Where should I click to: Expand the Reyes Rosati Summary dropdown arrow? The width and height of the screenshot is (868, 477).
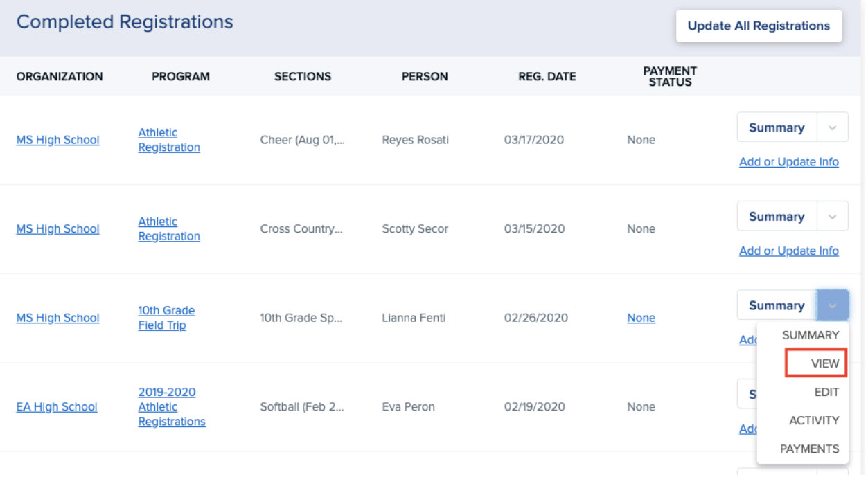[833, 128]
